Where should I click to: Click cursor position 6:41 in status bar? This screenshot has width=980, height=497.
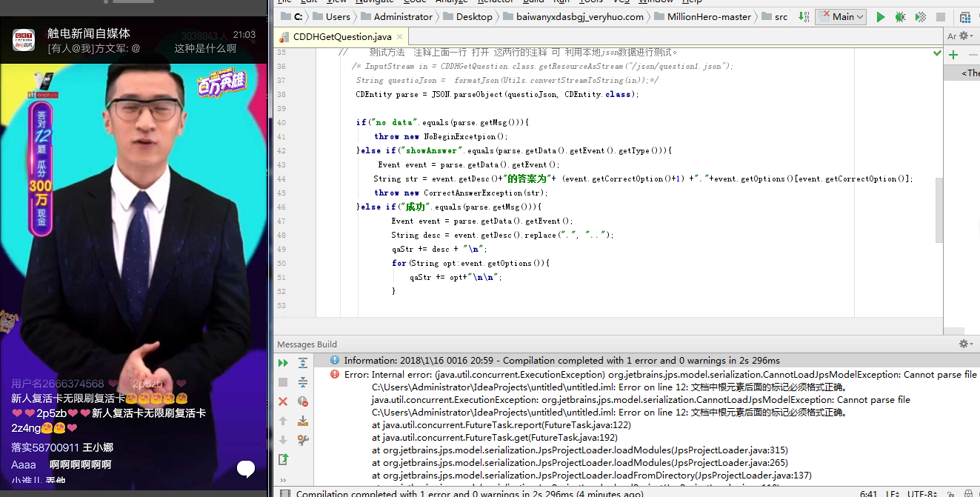(x=870, y=493)
